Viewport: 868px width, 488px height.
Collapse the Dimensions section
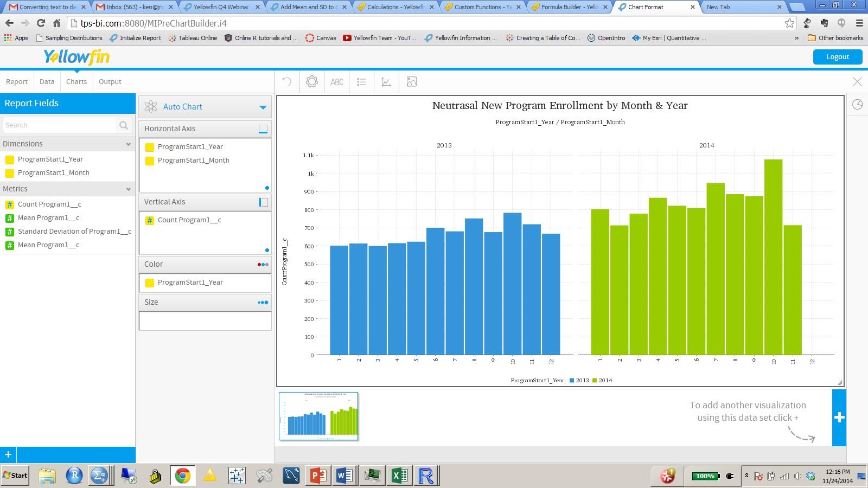click(x=129, y=144)
